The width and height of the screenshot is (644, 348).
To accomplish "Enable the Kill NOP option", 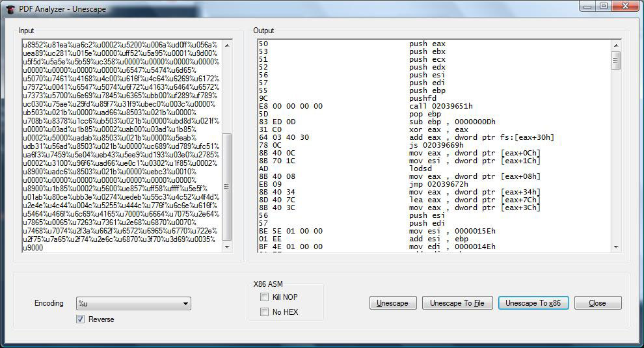I will 264,297.
